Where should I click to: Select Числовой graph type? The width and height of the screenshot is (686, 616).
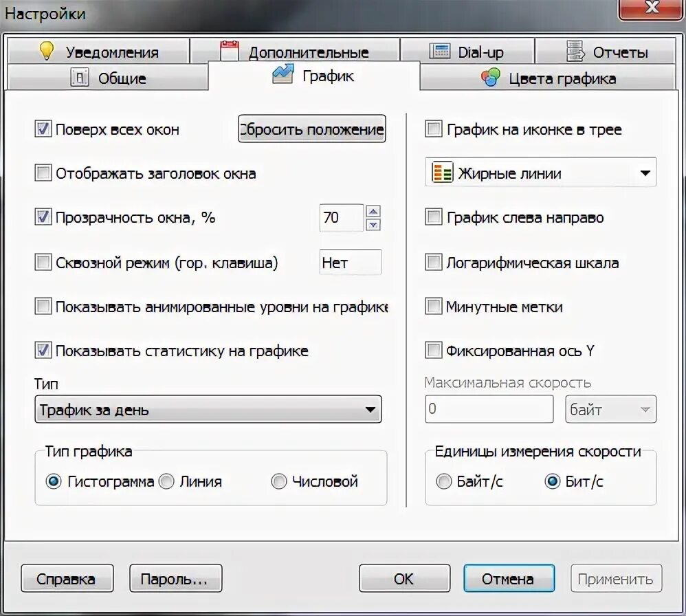[278, 481]
